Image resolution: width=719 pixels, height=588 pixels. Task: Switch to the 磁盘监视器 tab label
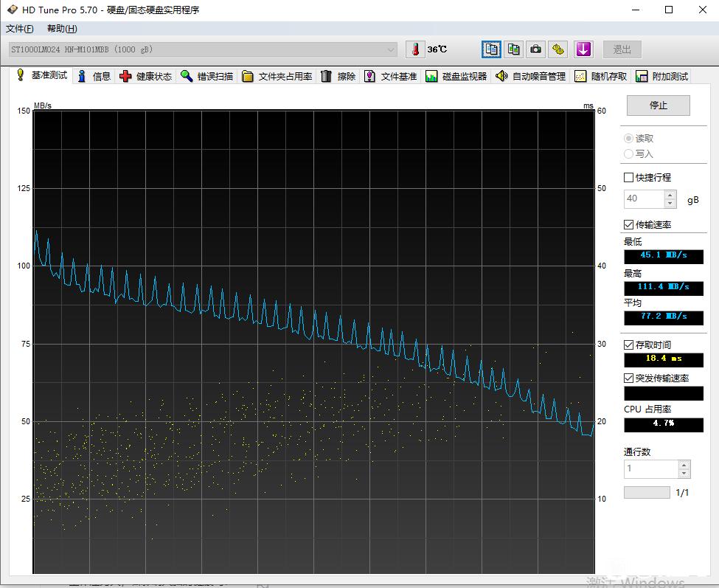click(464, 77)
